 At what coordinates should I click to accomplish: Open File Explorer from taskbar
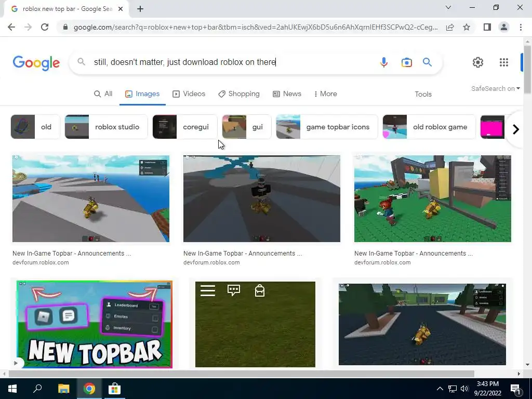click(63, 389)
